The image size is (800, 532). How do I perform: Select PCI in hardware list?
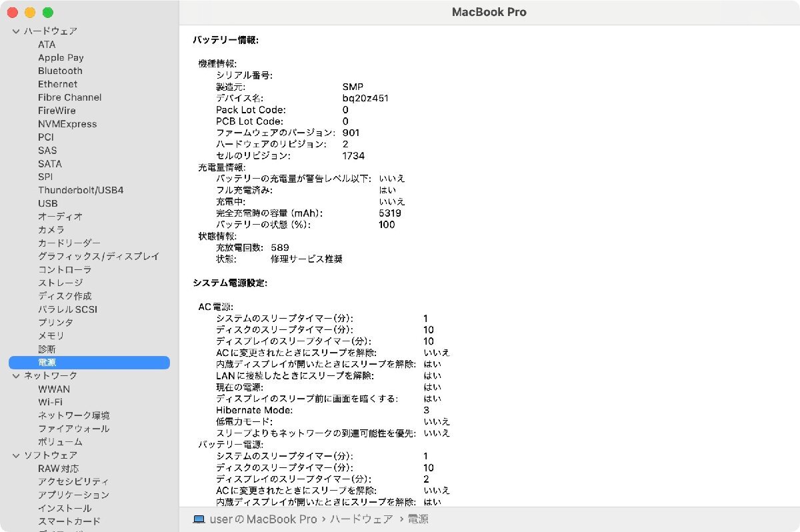point(46,137)
